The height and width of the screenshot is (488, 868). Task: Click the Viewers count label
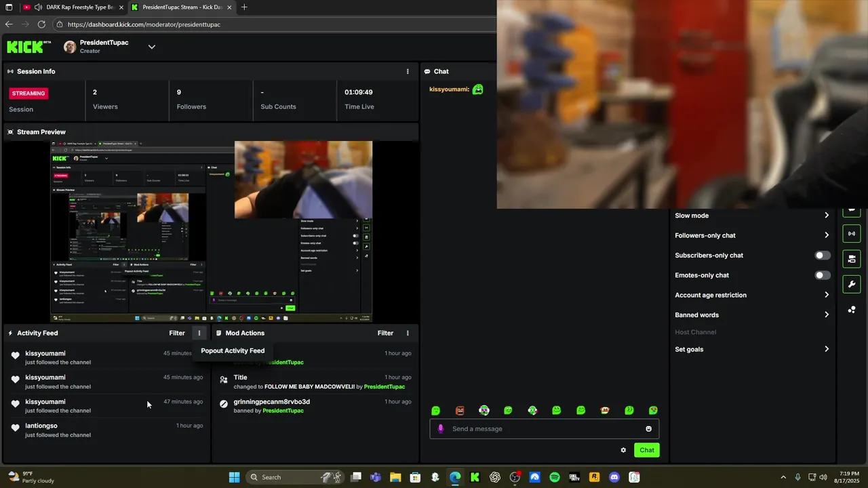coord(105,106)
